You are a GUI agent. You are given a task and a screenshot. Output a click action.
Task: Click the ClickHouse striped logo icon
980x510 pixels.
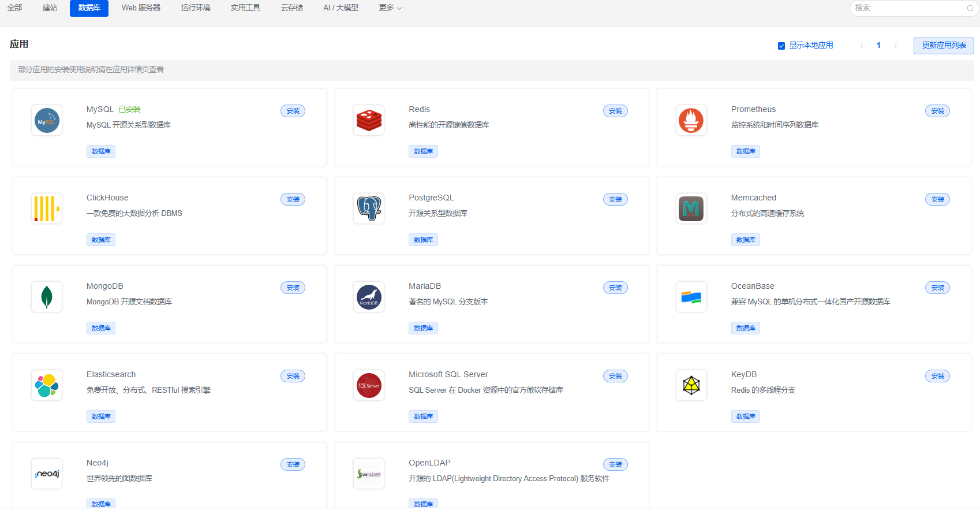tap(47, 209)
